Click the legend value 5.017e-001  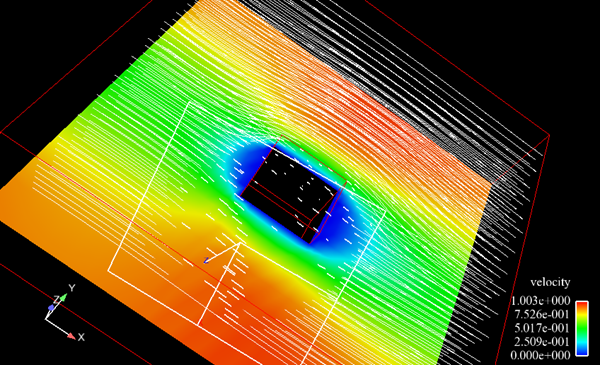[x=541, y=328]
